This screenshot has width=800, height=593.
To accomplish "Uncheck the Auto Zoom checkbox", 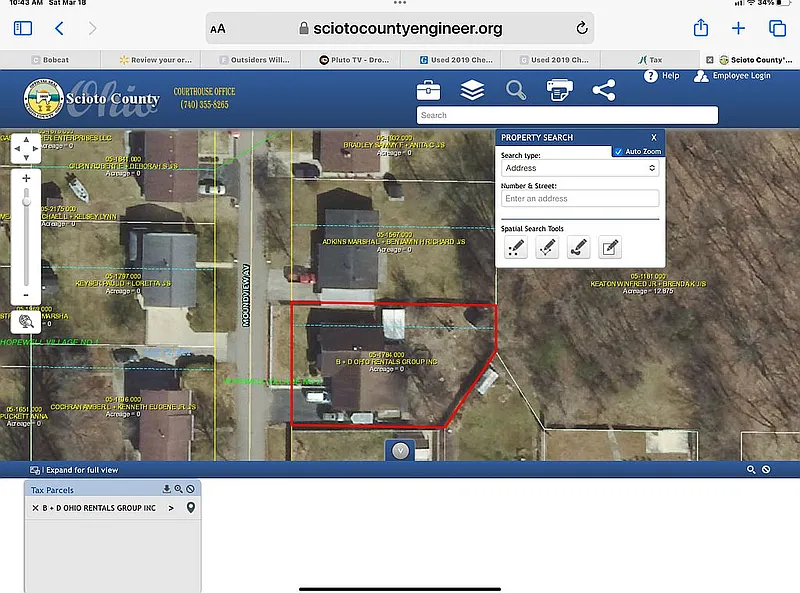I will [619, 151].
